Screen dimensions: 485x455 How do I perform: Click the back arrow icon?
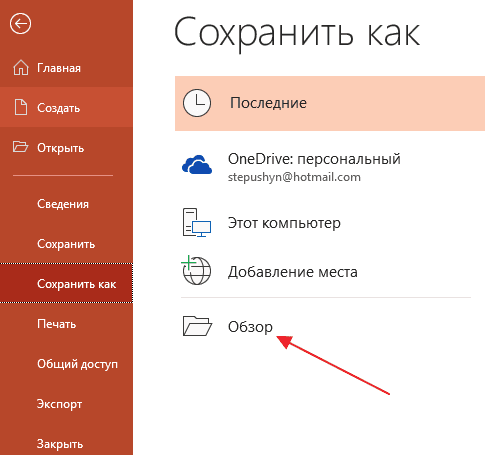point(20,24)
